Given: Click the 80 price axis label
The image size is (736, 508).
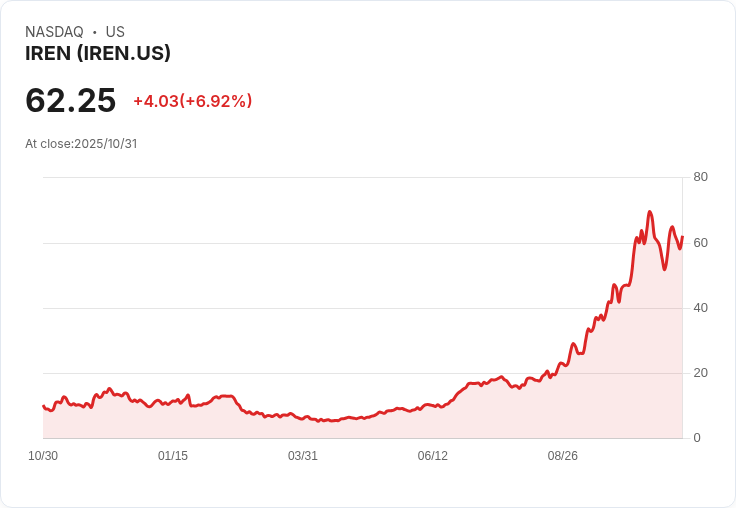Looking at the screenshot, I should point(700,177).
